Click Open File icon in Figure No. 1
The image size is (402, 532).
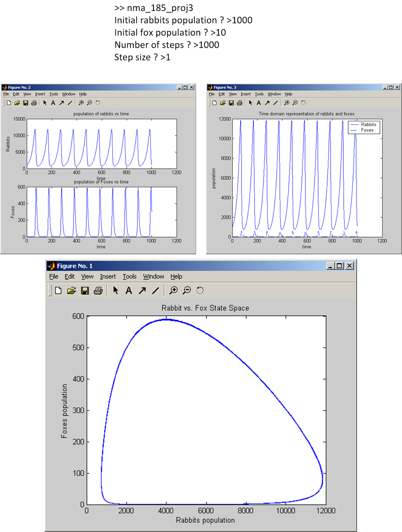click(x=71, y=290)
